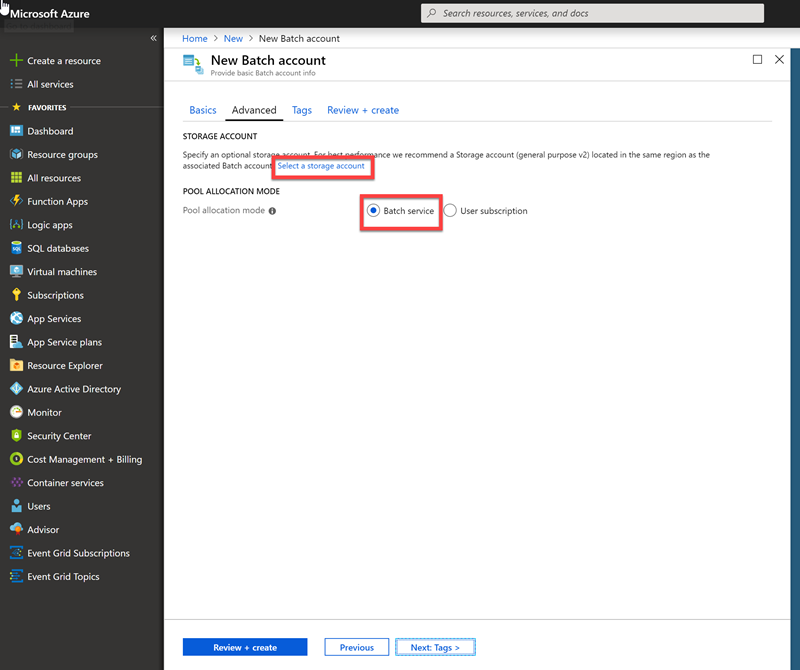Click the blue Review + create button

pyautogui.click(x=245, y=647)
